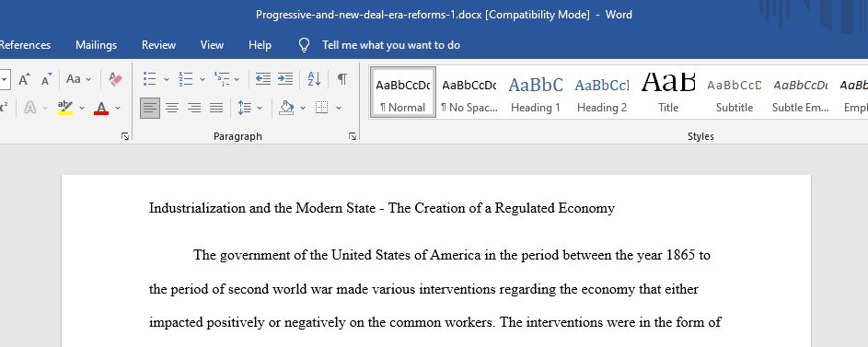Toggle Align Left paragraph alignment
This screenshot has height=347, width=868.
click(150, 108)
